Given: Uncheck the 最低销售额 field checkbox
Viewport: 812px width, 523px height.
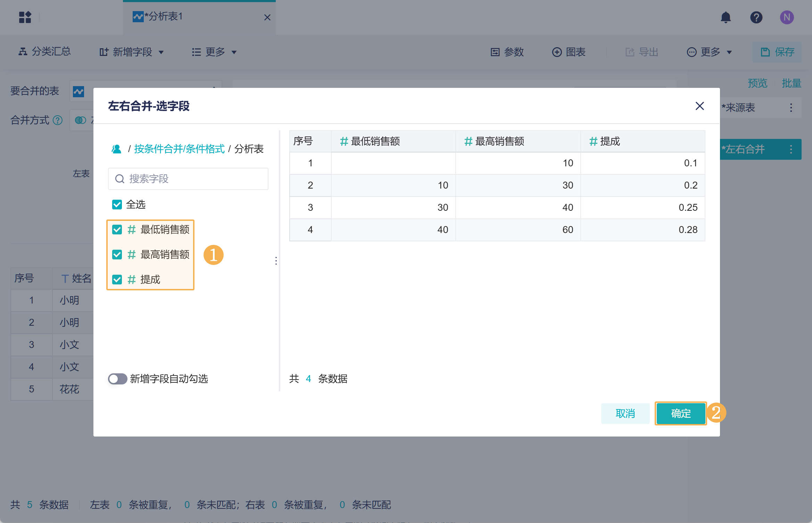Looking at the screenshot, I should coord(117,230).
